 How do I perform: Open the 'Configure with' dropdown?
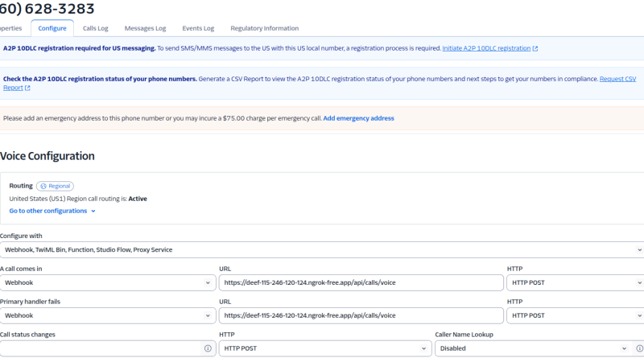[322, 249]
